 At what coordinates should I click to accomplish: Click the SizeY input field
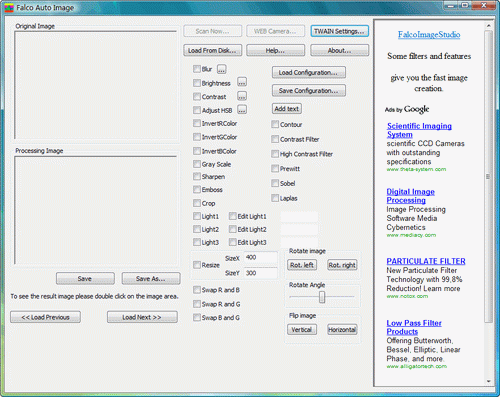click(261, 273)
